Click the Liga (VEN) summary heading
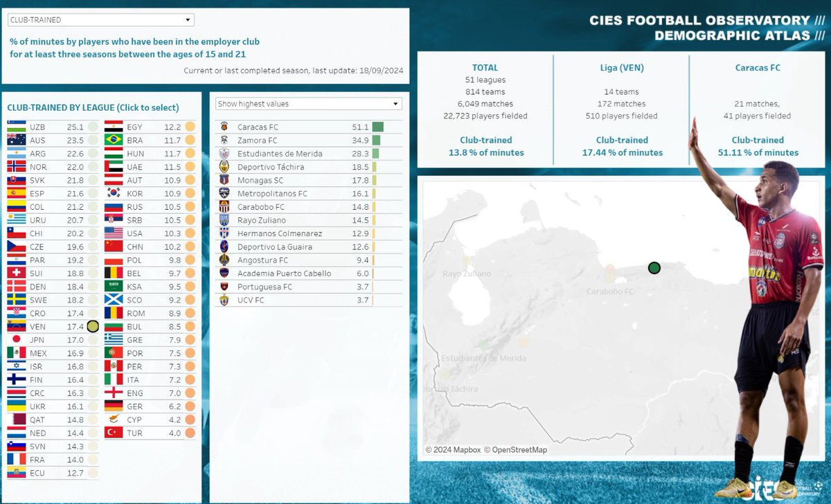 pyautogui.click(x=620, y=68)
